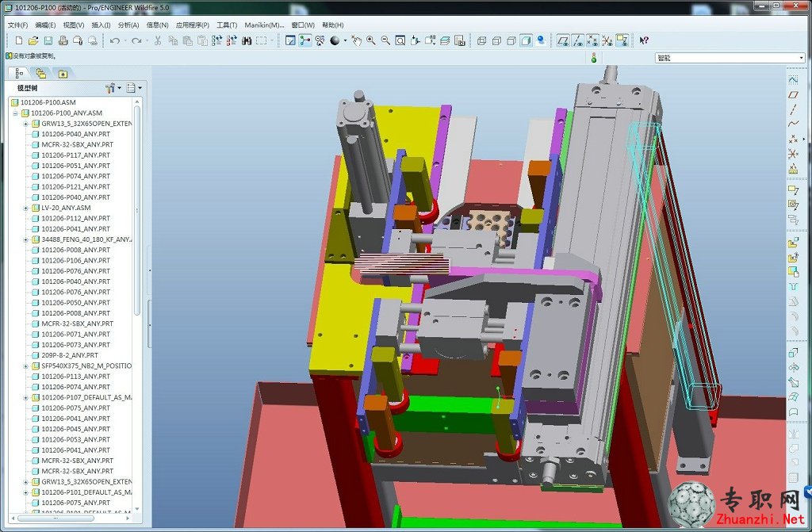Open the 编辑(E) menu
The height and width of the screenshot is (532, 812).
[x=45, y=25]
